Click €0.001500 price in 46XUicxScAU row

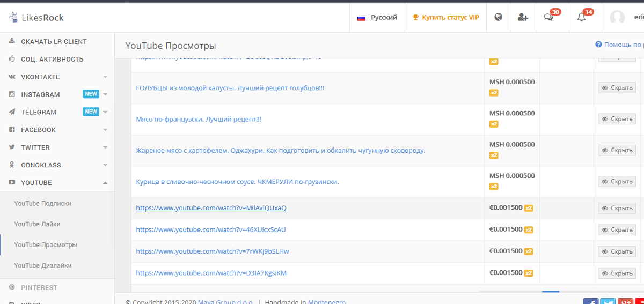[x=506, y=229]
